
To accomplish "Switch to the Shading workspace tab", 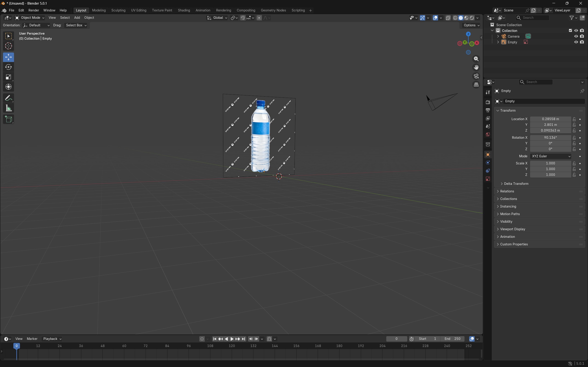I will (184, 11).
